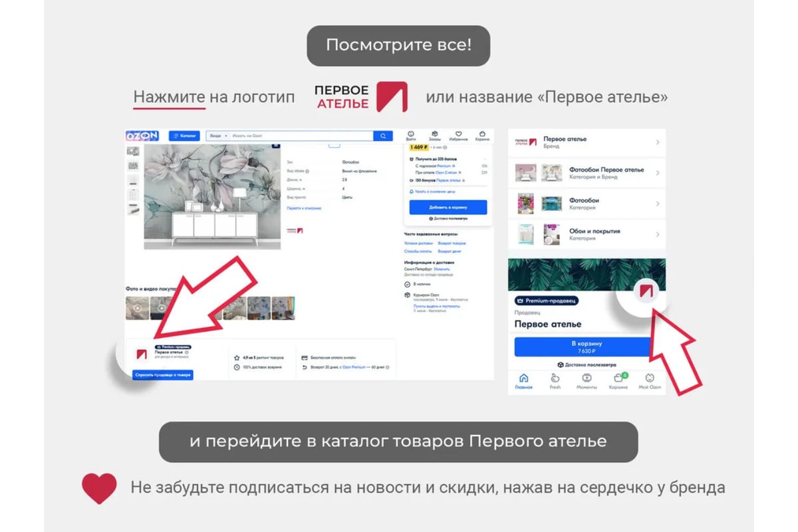
Task: Click the star rating icon in the seller card
Action: click(x=237, y=357)
